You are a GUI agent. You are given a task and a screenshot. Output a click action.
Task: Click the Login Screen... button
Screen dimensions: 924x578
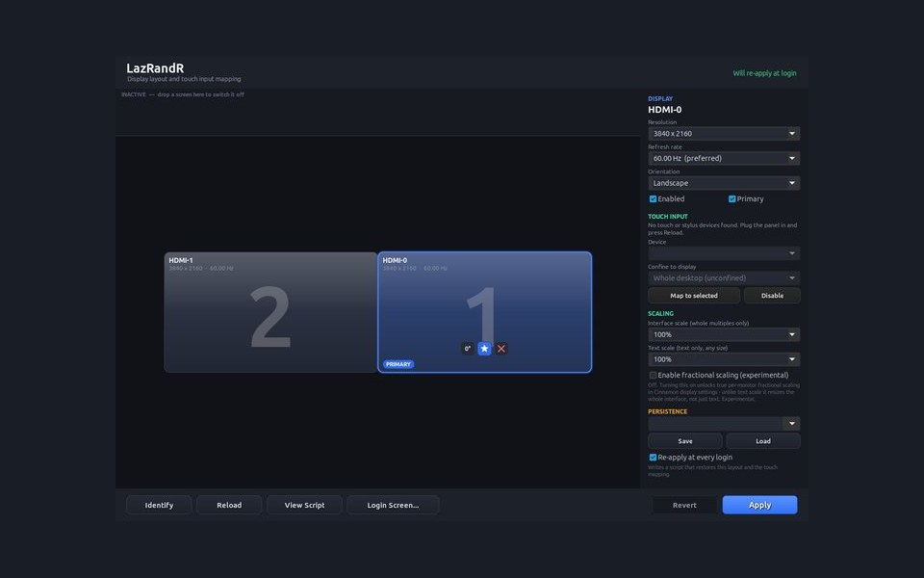393,506
